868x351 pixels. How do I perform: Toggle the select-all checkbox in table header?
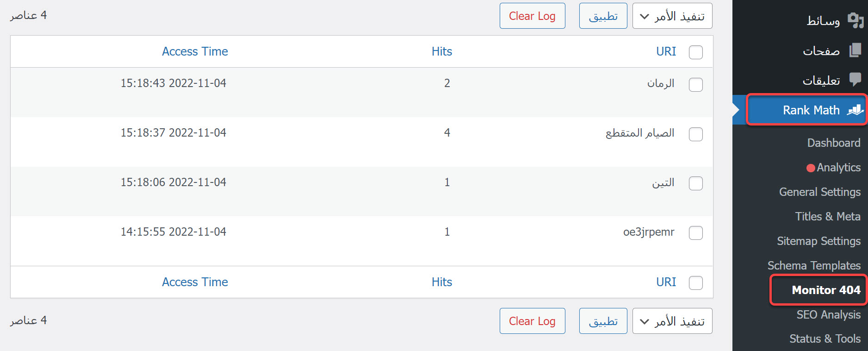696,52
